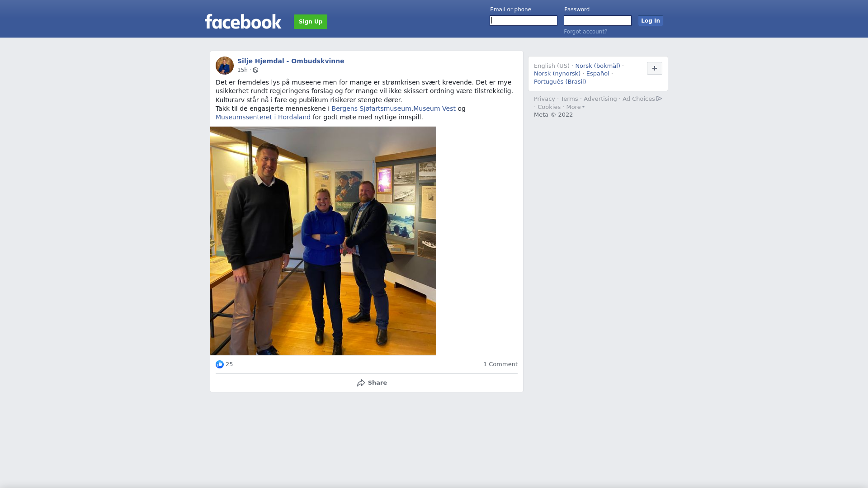Open Silje Hjemdal's profile picture
The width and height of the screenshot is (868, 490).
pos(225,66)
